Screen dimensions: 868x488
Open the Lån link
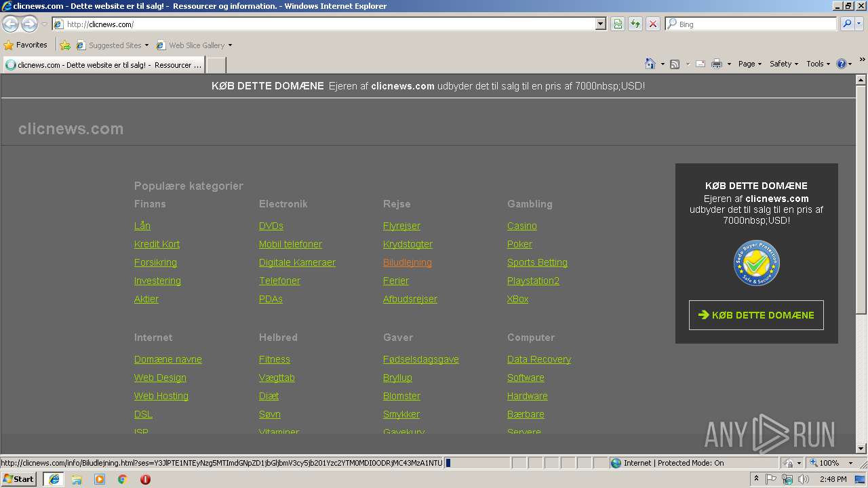pyautogui.click(x=142, y=226)
